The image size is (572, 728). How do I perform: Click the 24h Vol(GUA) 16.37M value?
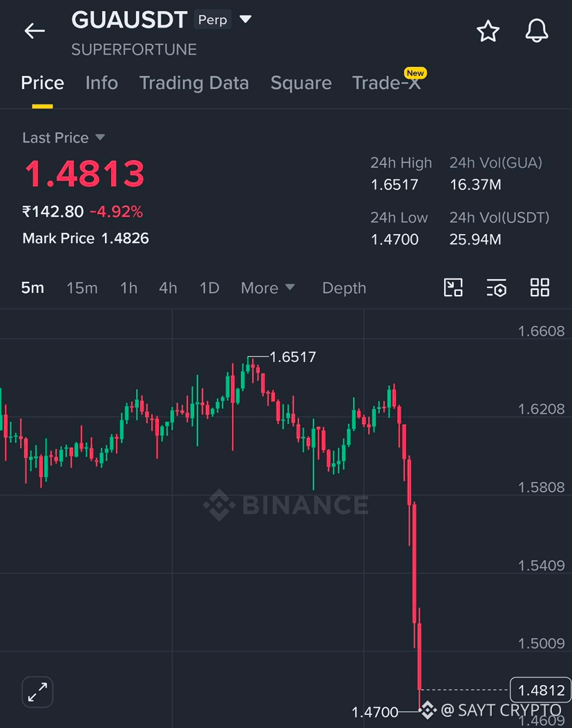[475, 185]
